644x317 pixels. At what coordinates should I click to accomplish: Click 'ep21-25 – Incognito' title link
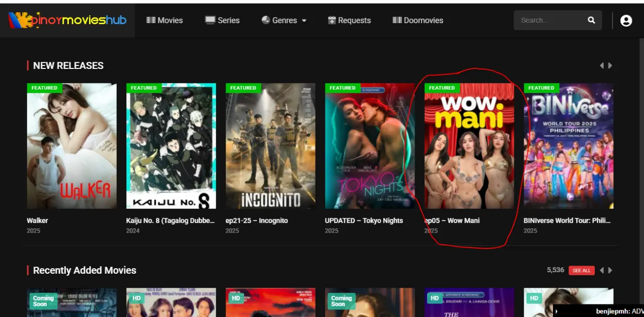point(257,220)
